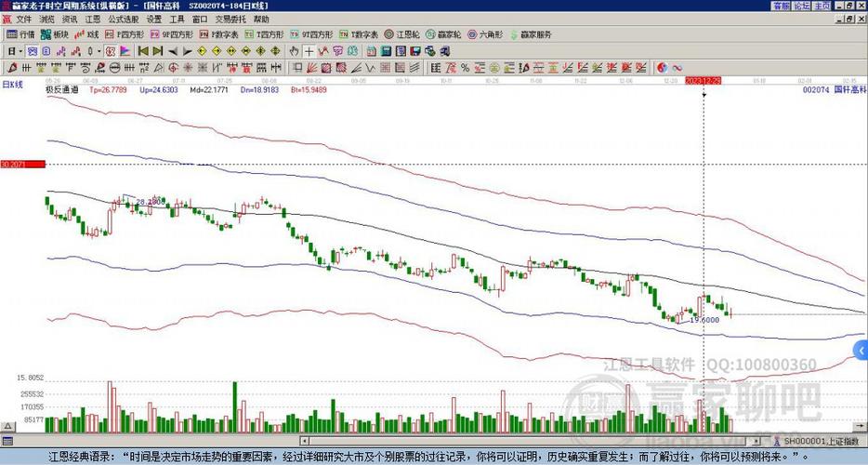Open the 9T四方形 tool
868x465 pixels.
(311, 34)
